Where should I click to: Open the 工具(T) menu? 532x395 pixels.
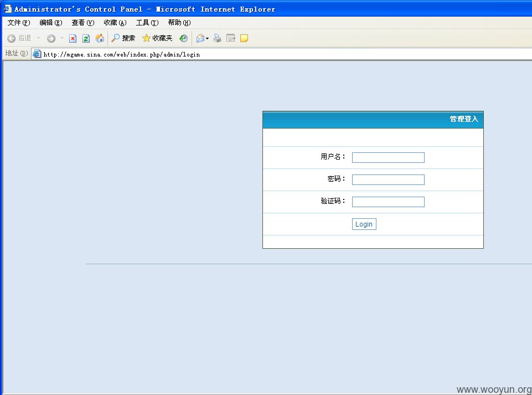[x=147, y=22]
